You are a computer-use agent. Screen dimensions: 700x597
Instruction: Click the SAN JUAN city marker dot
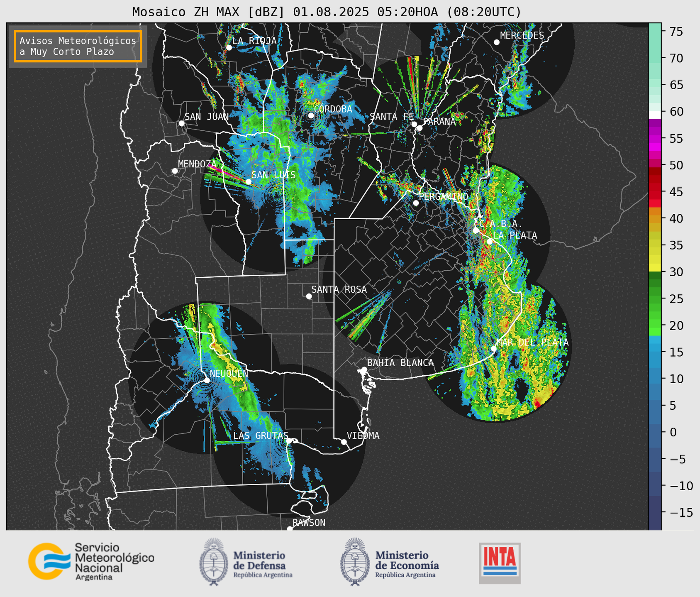pos(181,123)
